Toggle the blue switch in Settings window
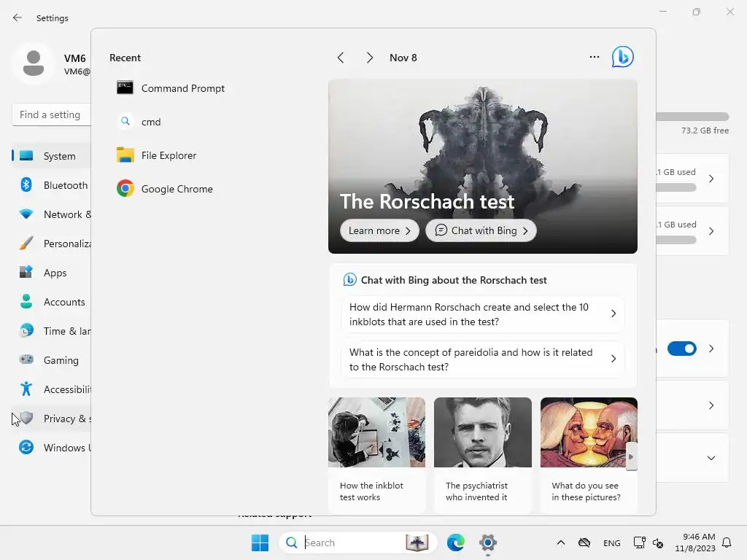Screen dimensions: 747x560 click(x=682, y=349)
